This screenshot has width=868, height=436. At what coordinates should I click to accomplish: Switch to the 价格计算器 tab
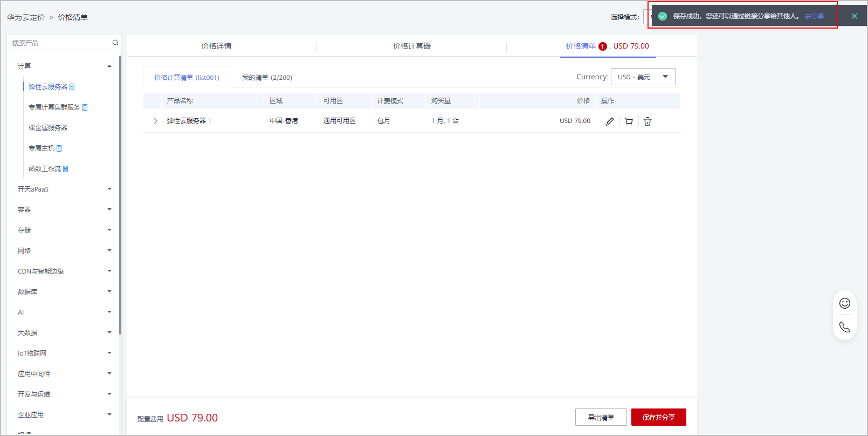412,46
